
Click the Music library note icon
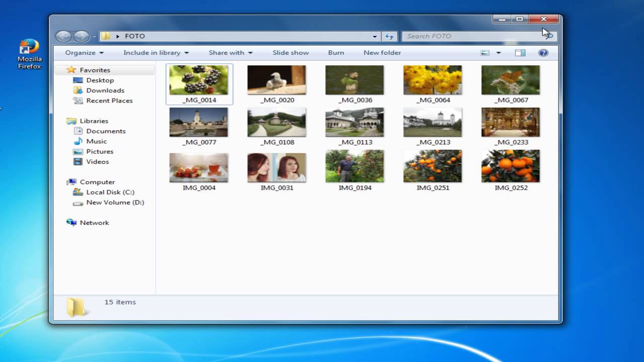pyautogui.click(x=78, y=141)
